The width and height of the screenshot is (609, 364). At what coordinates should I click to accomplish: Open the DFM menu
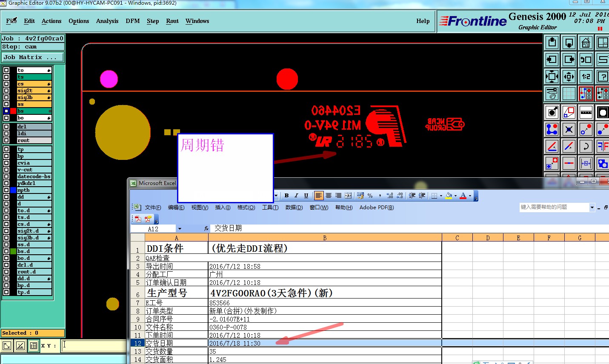[x=133, y=21]
